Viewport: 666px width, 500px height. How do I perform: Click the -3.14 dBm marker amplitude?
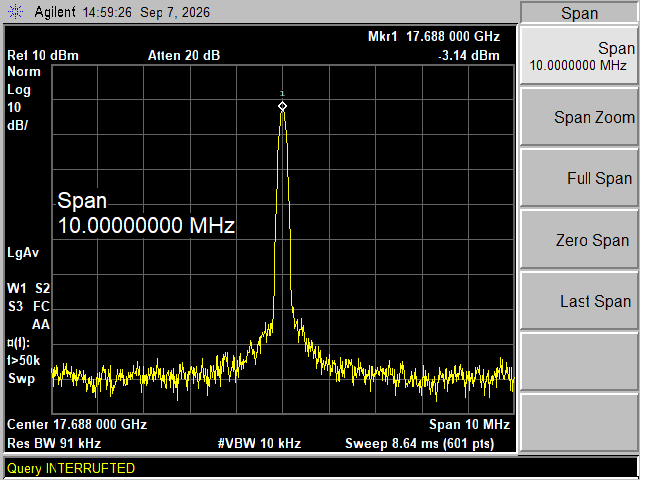click(x=469, y=56)
